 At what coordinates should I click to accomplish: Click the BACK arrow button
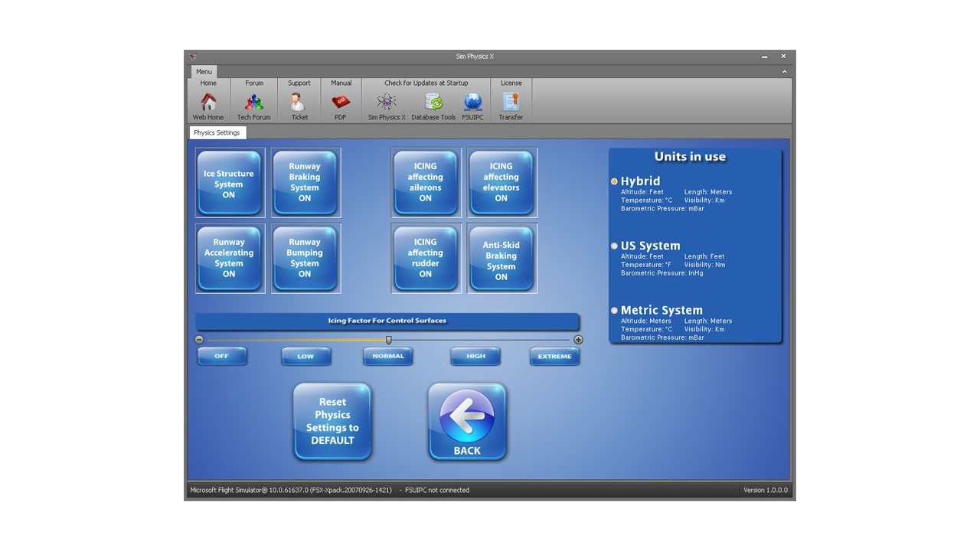(x=467, y=422)
